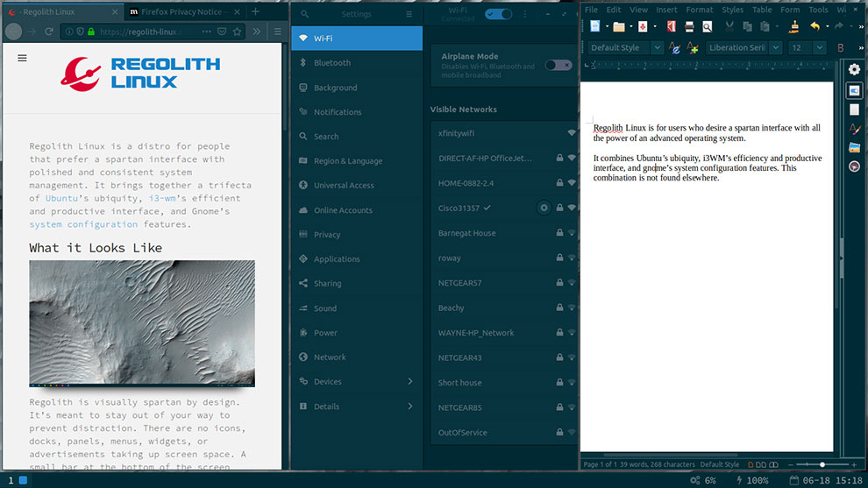Open Cisco31357 network settings gear
Image resolution: width=868 pixels, height=488 pixels.
tap(544, 208)
